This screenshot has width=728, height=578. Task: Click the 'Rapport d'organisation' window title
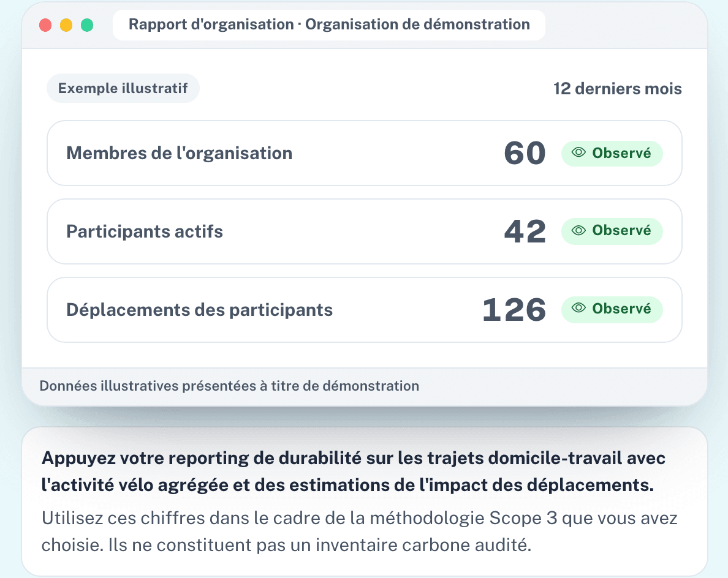[329, 24]
